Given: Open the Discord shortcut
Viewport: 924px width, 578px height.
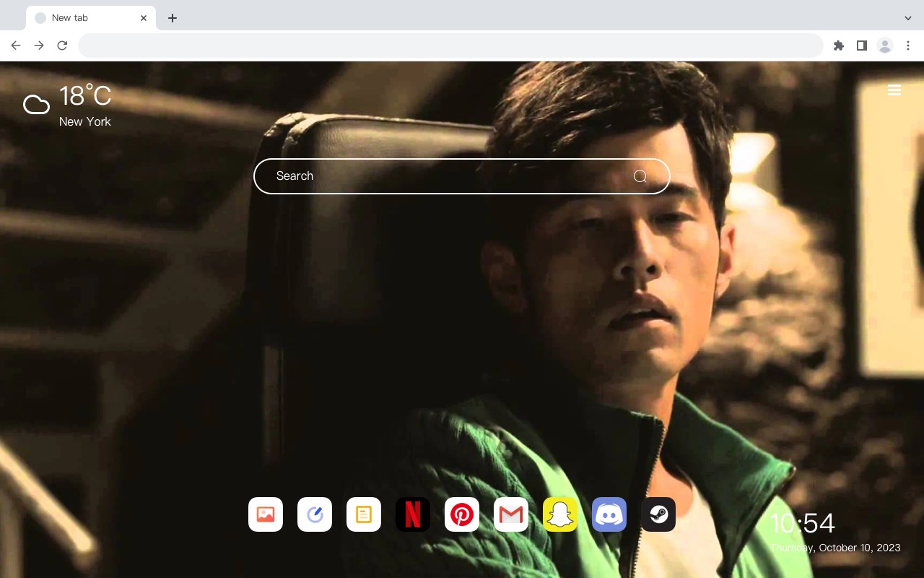Looking at the screenshot, I should pos(609,514).
